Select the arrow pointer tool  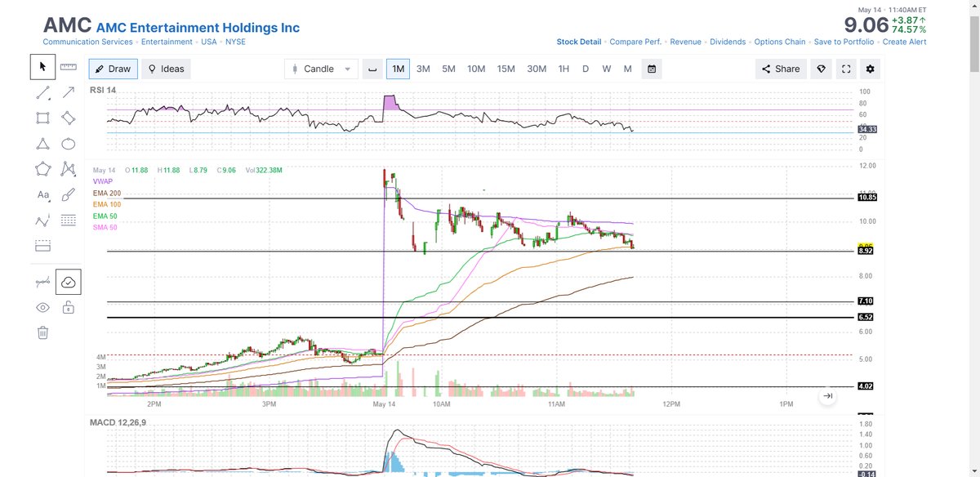pyautogui.click(x=42, y=67)
